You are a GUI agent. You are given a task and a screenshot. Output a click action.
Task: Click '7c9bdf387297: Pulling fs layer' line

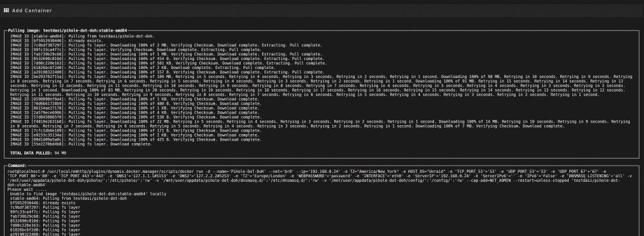click(45, 208)
